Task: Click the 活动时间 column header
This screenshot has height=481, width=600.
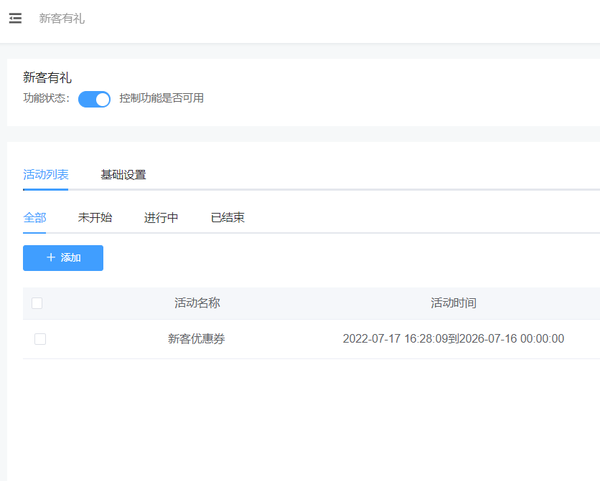Action: pyautogui.click(x=453, y=303)
